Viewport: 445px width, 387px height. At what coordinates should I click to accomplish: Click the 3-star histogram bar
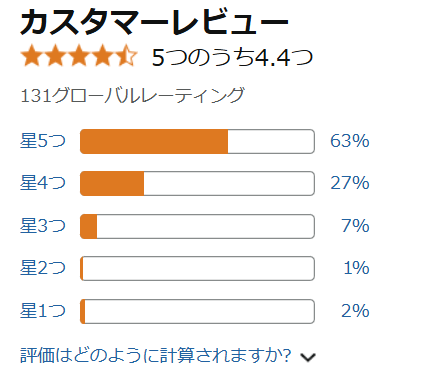[x=197, y=226]
